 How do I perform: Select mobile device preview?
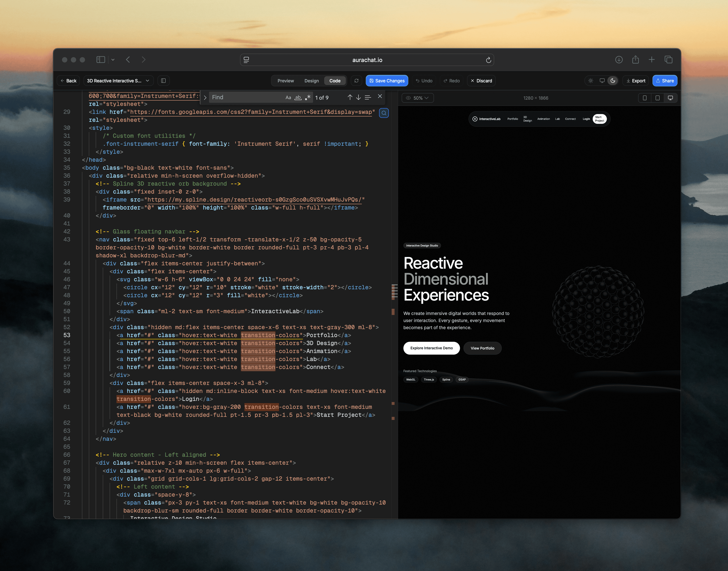[645, 98]
